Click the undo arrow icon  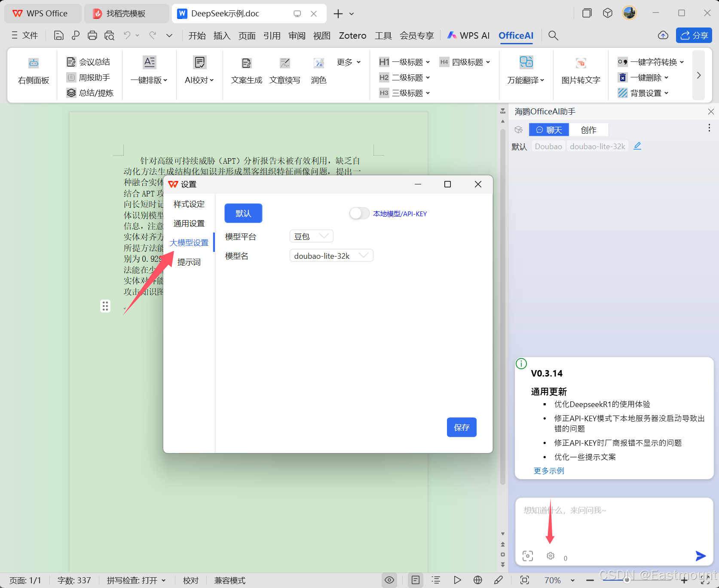click(x=127, y=36)
